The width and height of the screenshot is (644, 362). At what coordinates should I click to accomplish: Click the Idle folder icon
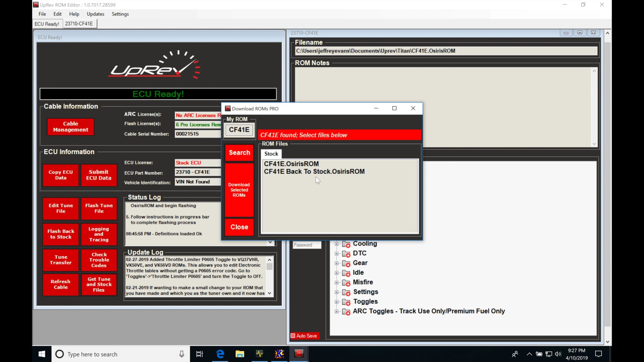[347, 273]
